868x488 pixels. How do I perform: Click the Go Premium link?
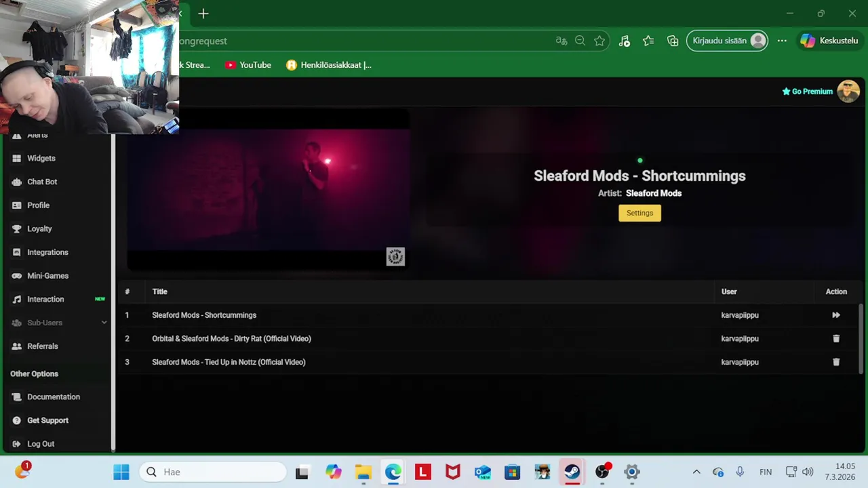(807, 91)
